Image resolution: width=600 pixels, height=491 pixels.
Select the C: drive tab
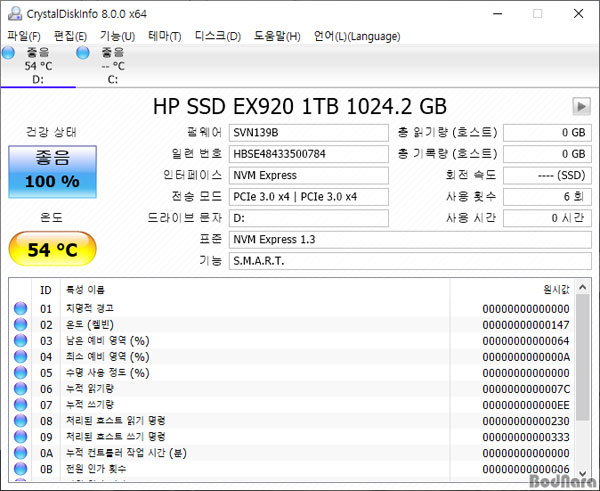coord(112,66)
